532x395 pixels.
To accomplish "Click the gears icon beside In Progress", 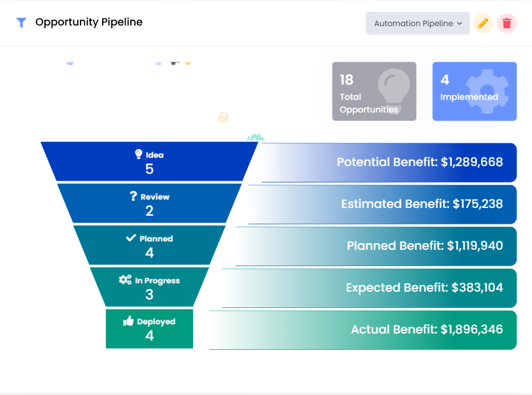I will (x=125, y=280).
